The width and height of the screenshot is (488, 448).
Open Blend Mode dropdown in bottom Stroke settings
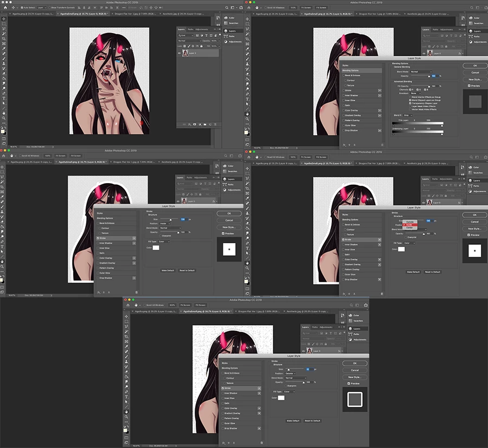(x=296, y=378)
